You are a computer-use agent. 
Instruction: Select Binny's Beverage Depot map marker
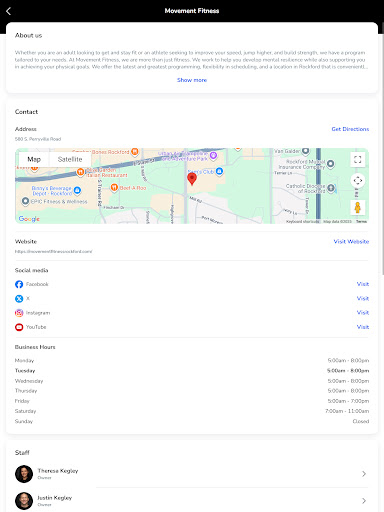point(77,190)
